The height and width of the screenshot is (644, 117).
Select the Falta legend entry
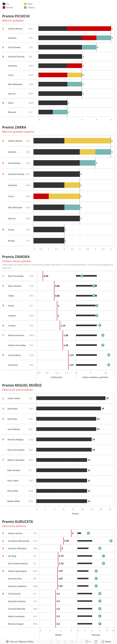tap(30, 4)
